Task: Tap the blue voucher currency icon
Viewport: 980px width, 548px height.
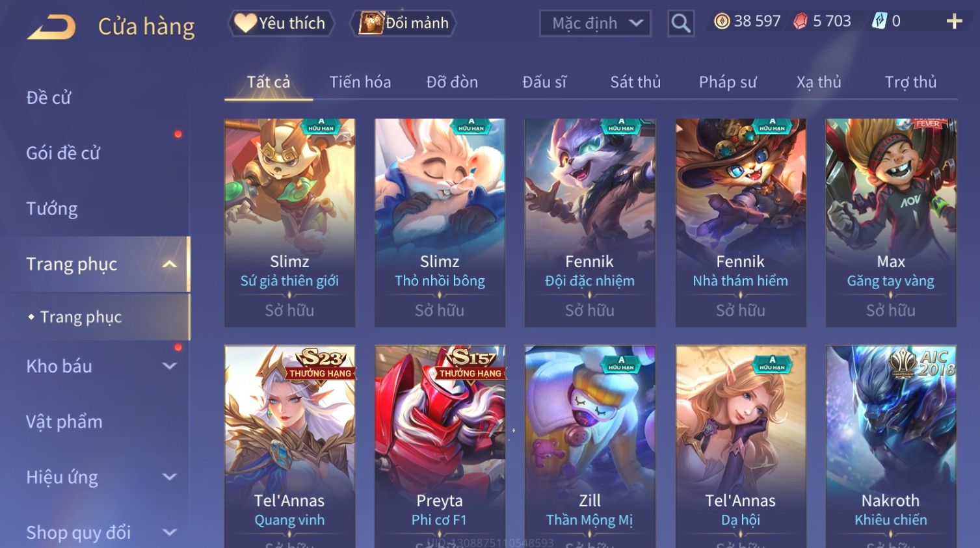Action: click(x=879, y=21)
